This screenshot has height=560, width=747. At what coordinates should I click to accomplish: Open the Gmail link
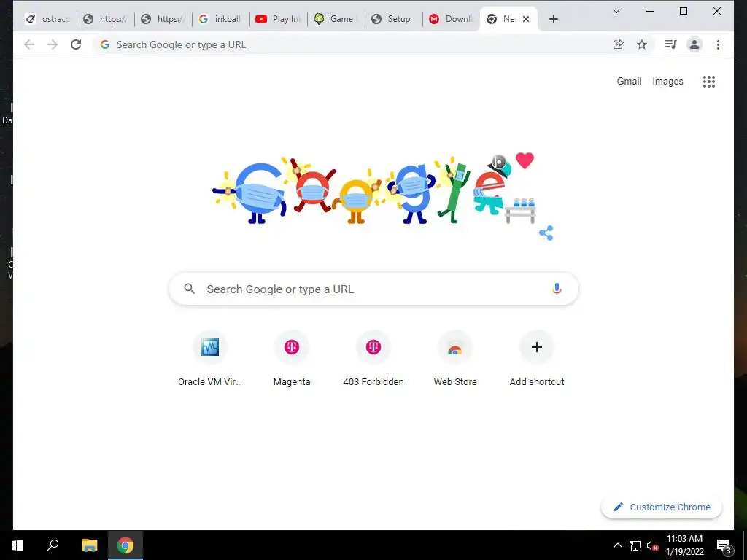coord(629,82)
